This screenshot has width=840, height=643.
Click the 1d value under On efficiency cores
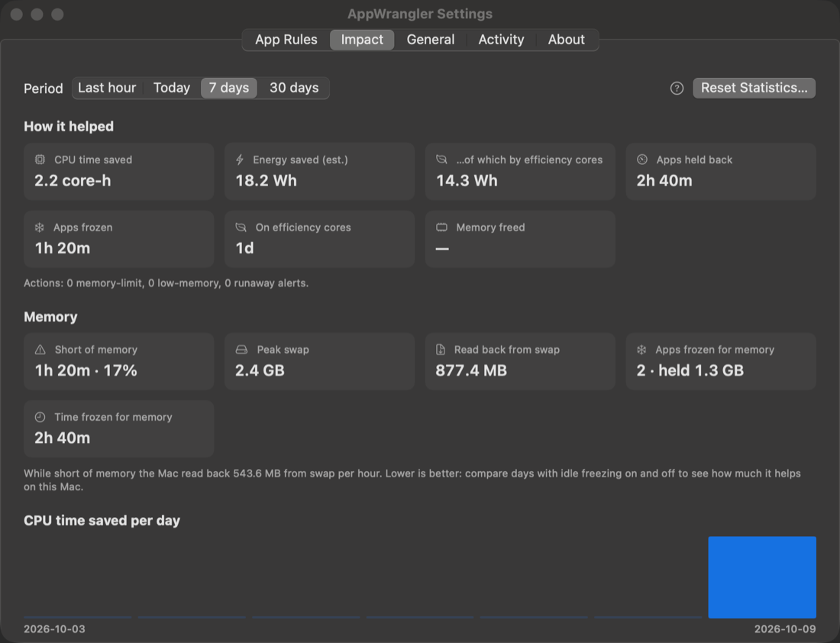point(244,248)
